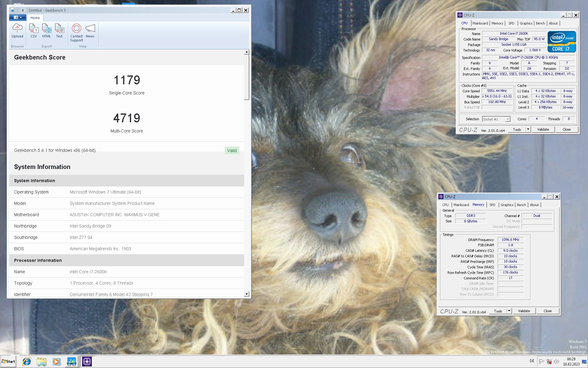Click Geekbench title bar app icon

(13, 10)
